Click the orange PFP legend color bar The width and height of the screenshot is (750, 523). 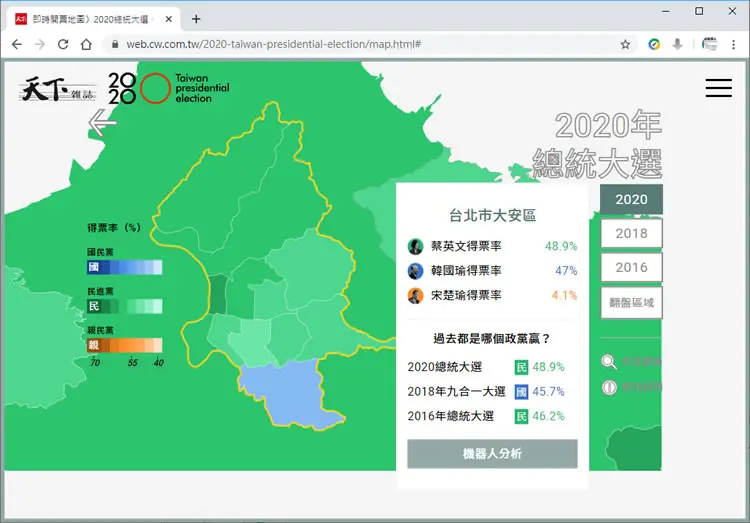click(124, 345)
